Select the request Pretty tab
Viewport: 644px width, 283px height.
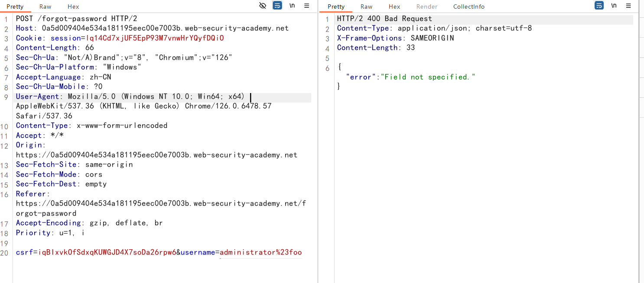pyautogui.click(x=15, y=6)
